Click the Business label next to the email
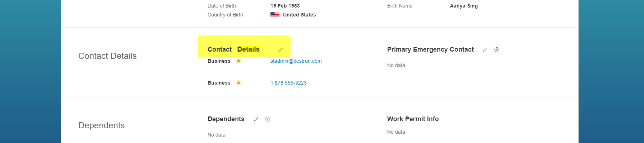 [219, 61]
